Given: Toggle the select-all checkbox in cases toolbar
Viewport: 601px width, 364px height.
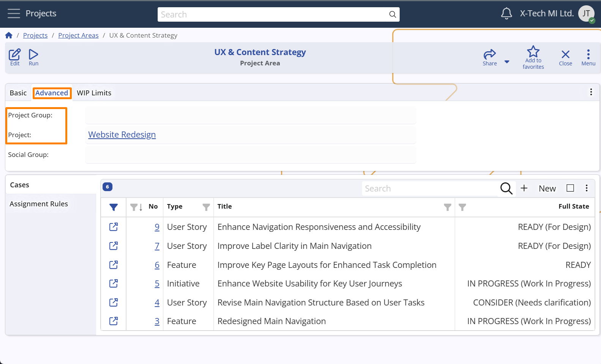Looking at the screenshot, I should [x=570, y=188].
